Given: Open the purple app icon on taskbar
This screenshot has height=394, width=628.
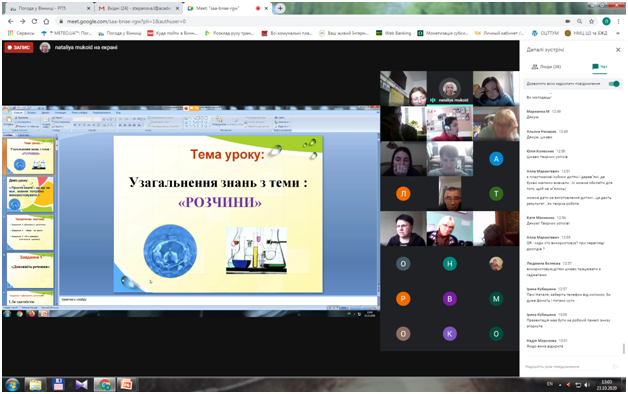Looking at the screenshot, I should pos(81,384).
